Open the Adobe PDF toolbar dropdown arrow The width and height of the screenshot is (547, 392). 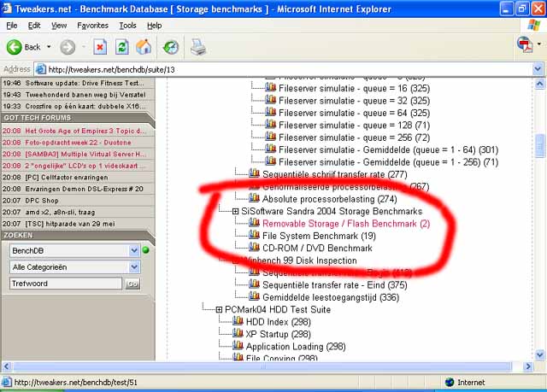539,44
